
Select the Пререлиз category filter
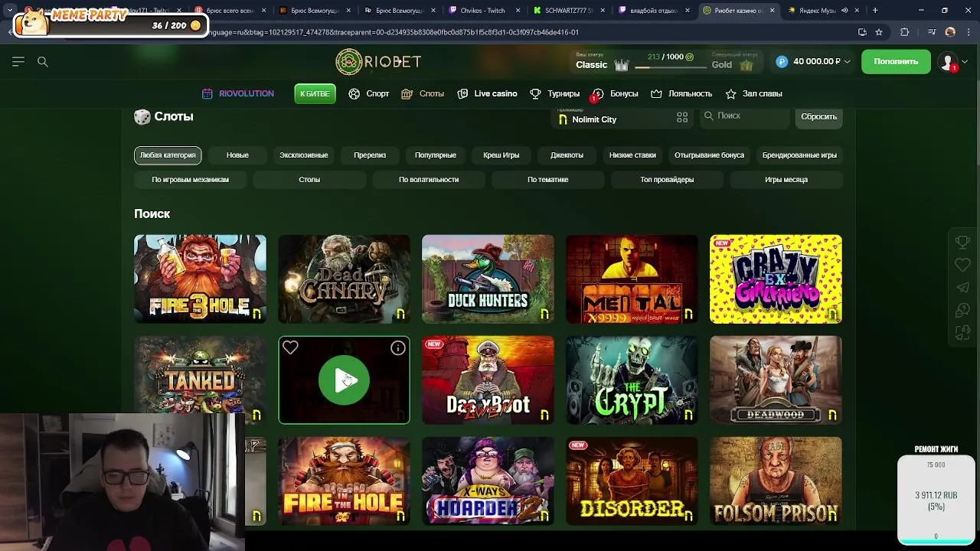pos(370,155)
